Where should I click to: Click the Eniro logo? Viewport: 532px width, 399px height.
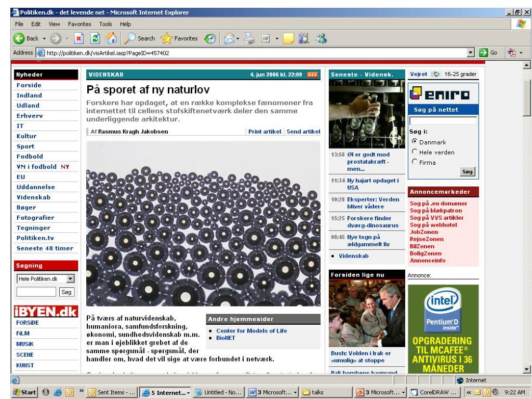point(440,94)
